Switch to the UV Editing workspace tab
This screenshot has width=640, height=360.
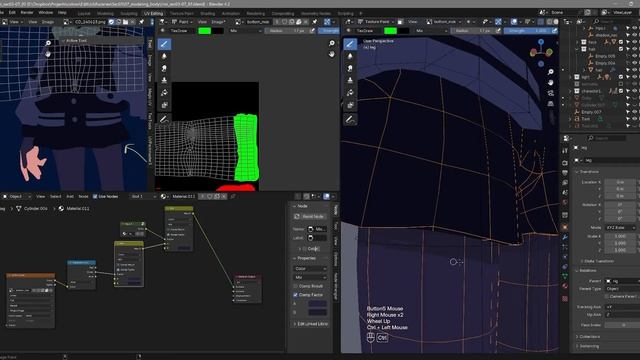coord(153,13)
